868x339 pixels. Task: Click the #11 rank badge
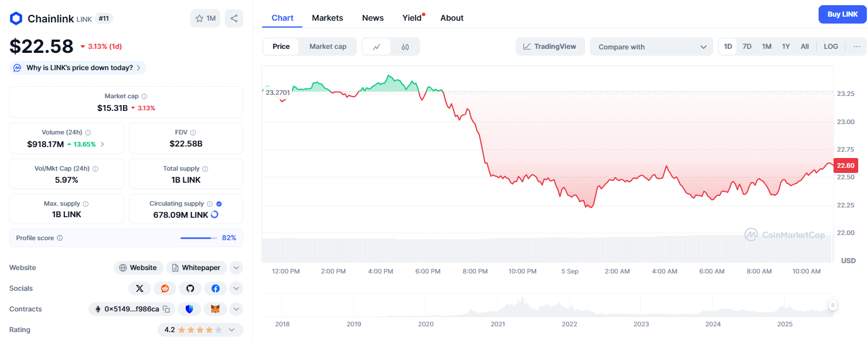pyautogui.click(x=103, y=18)
